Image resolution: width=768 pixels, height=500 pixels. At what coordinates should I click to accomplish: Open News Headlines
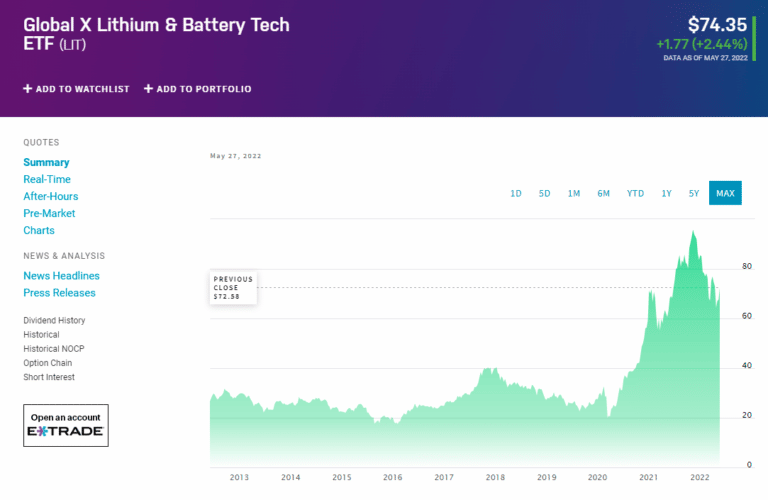[x=61, y=276]
